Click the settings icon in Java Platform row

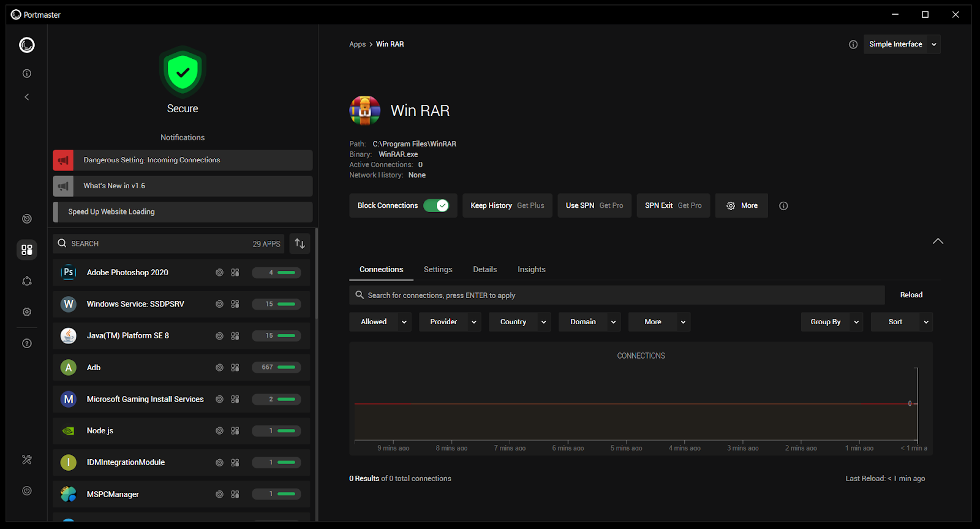(235, 336)
